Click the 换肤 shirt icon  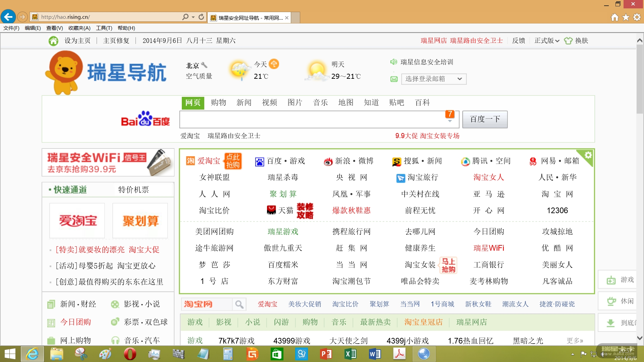pyautogui.click(x=568, y=41)
